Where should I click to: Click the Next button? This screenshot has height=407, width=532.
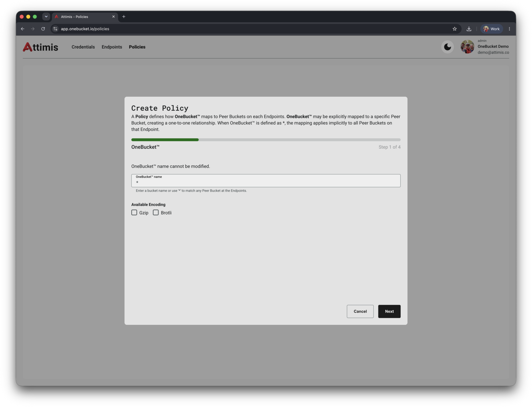click(x=389, y=312)
